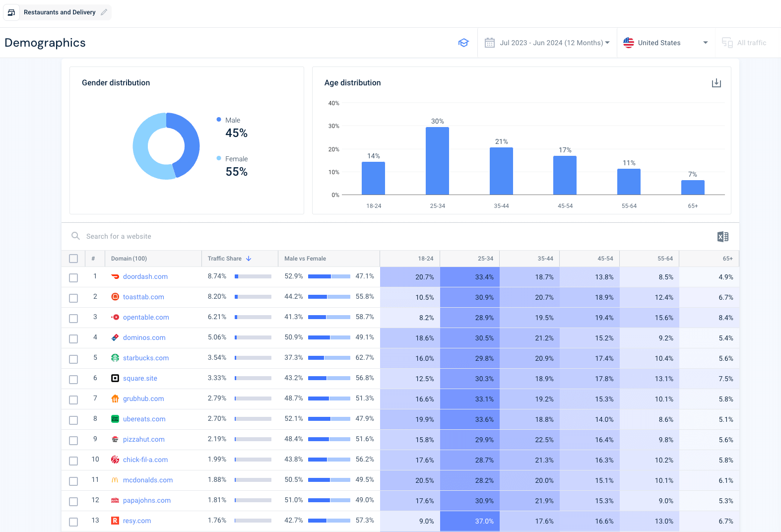Screen dimensions: 781x532
Task: Check the dominos.com row checkbox
Action: tap(73, 339)
